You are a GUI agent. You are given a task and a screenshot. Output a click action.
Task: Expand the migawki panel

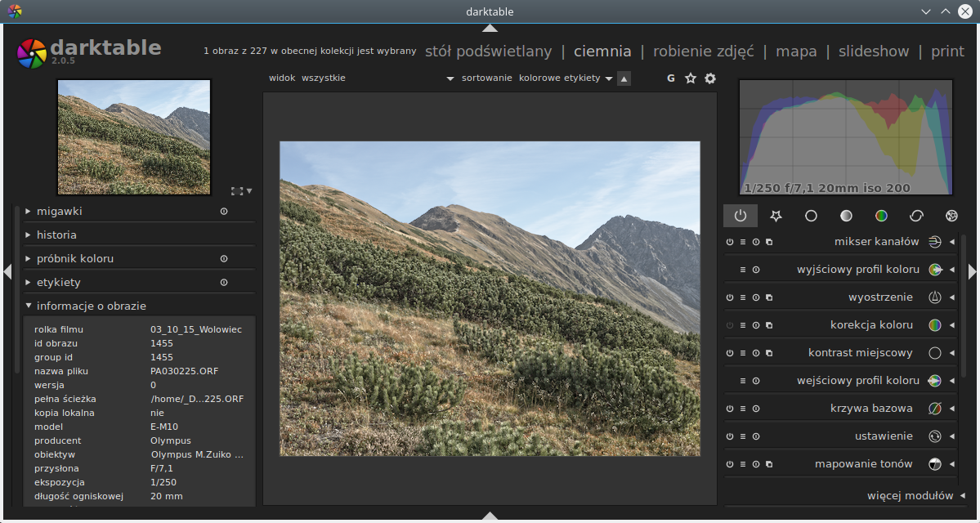click(x=28, y=211)
